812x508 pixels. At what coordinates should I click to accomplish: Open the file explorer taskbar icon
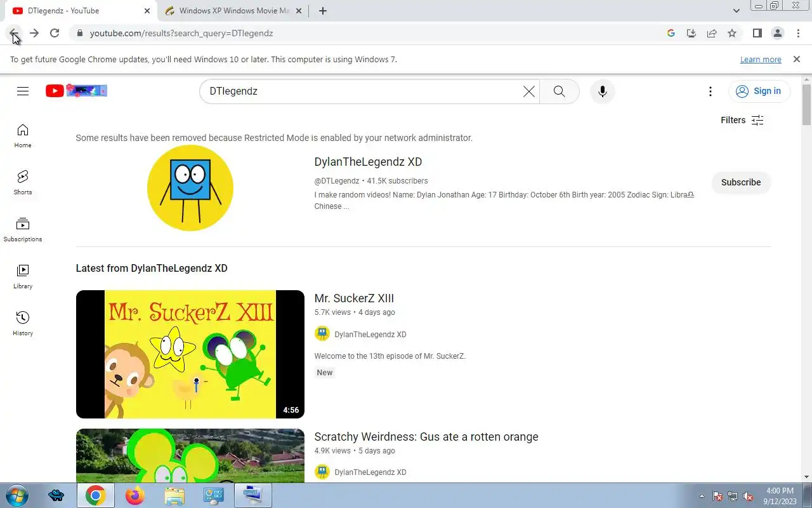(174, 495)
